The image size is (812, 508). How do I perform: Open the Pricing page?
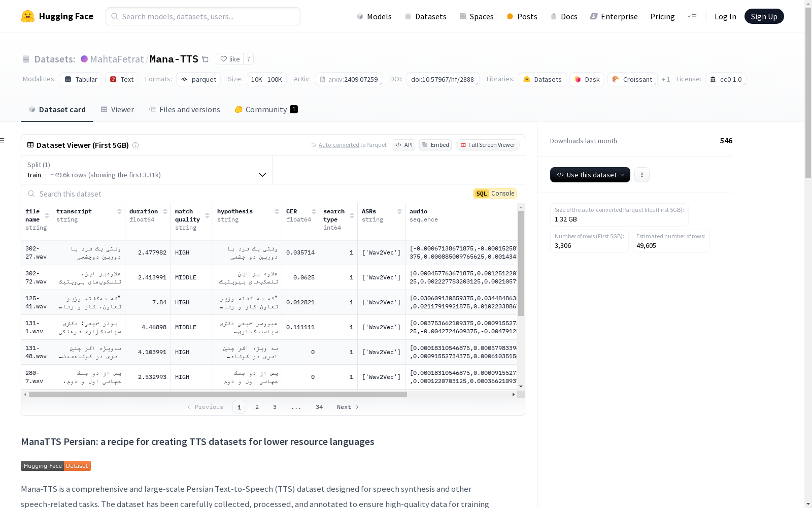point(662,16)
